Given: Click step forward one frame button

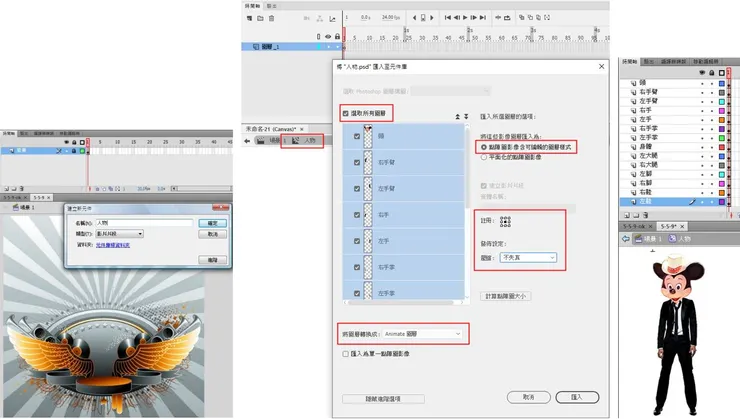Looking at the screenshot, I should [473, 17].
